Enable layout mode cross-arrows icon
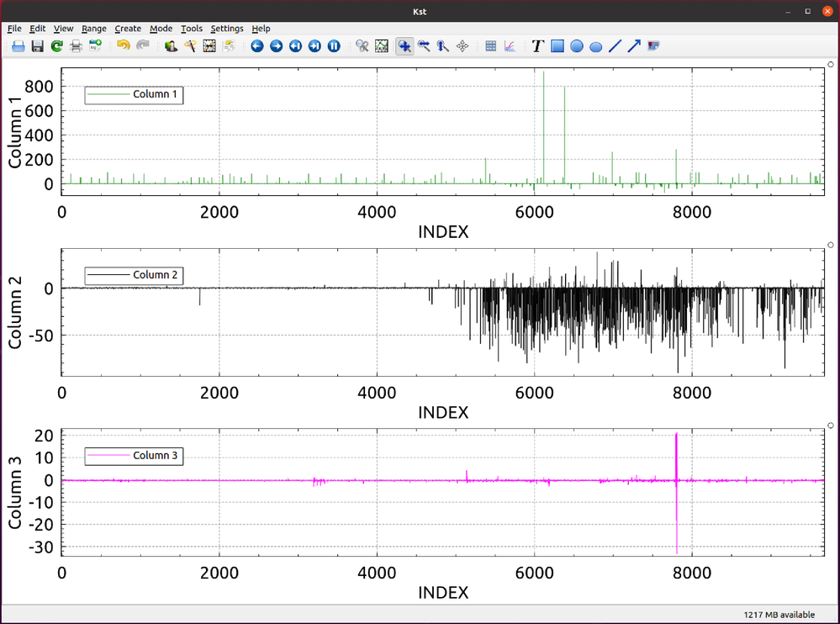This screenshot has width=840, height=624. pos(462,46)
